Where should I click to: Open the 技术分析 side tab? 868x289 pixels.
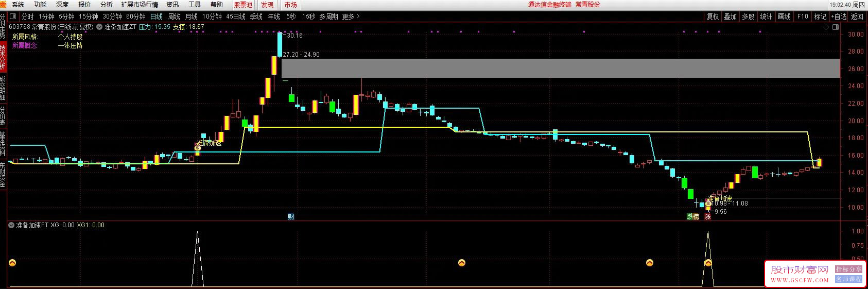3,57
